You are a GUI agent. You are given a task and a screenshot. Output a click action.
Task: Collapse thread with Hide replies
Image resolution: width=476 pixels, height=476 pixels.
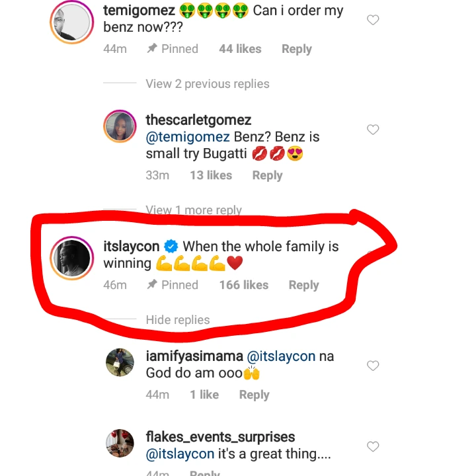coord(177,320)
